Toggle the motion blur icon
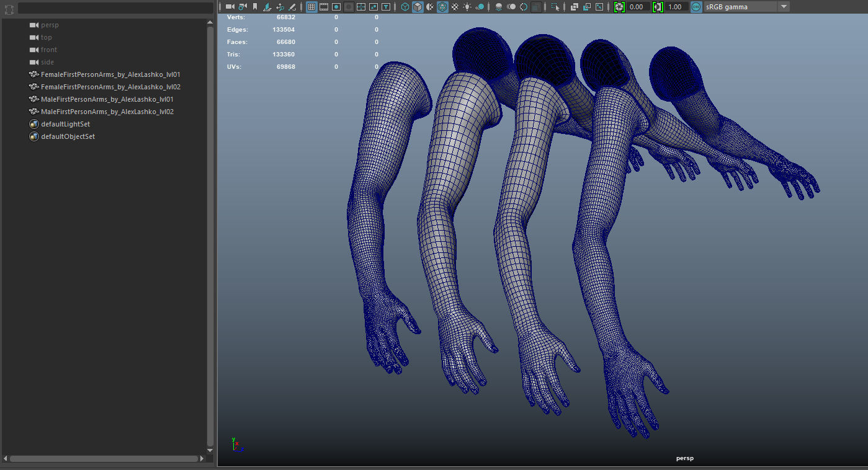 (x=511, y=7)
